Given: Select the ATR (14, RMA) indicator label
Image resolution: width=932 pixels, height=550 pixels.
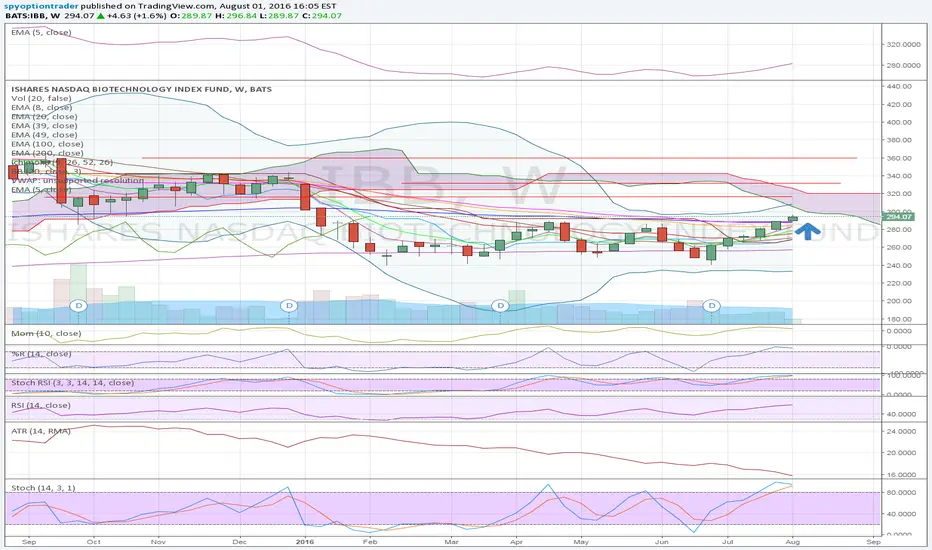Looking at the screenshot, I should coord(41,430).
